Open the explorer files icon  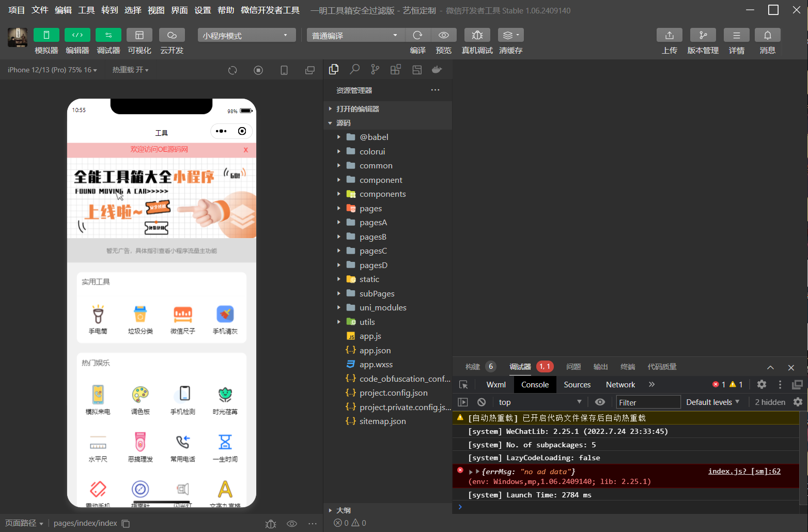pos(334,69)
